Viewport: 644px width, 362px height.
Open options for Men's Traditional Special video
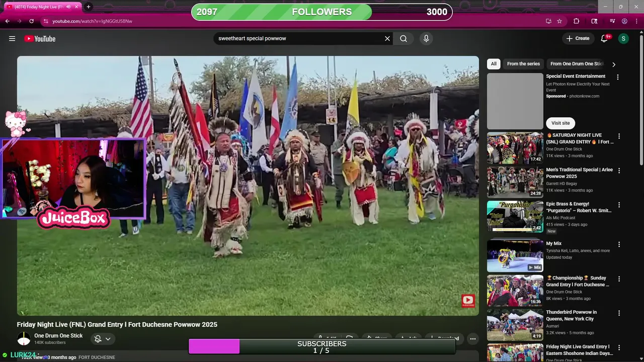[x=619, y=171]
